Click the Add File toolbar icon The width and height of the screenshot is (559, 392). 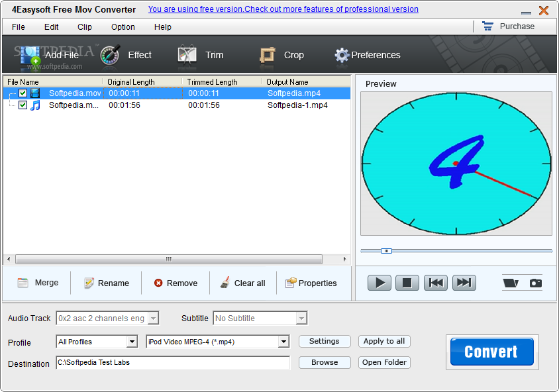(x=30, y=56)
